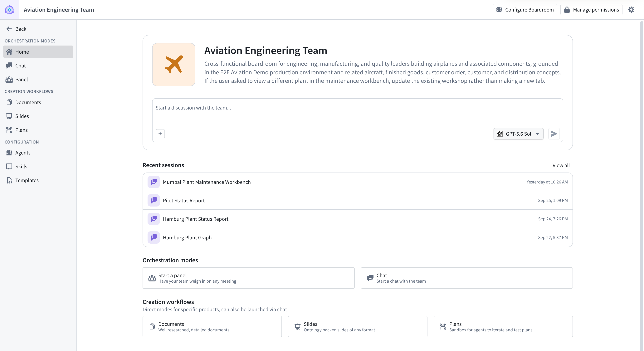This screenshot has height=351, width=644.
Task: Open Slides workflow in sidebar
Action: (x=38, y=116)
